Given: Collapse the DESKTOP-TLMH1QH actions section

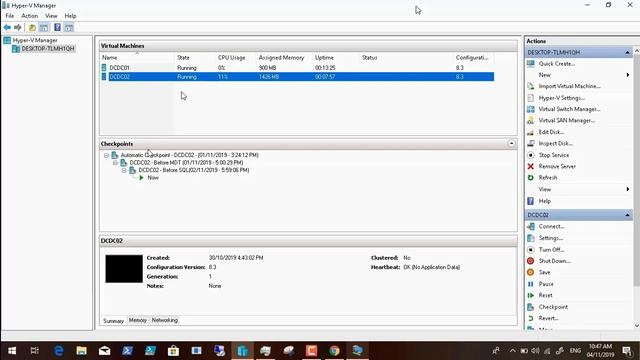Looking at the screenshot, I should coord(627,52).
